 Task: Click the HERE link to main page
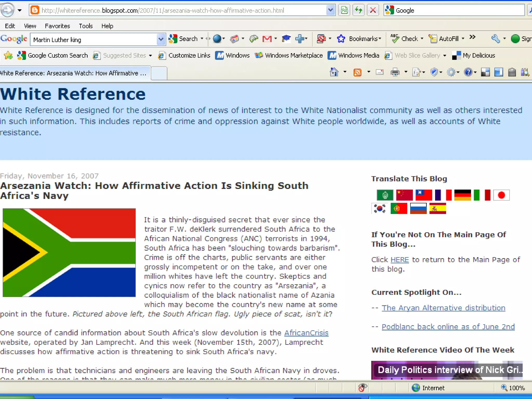(400, 260)
